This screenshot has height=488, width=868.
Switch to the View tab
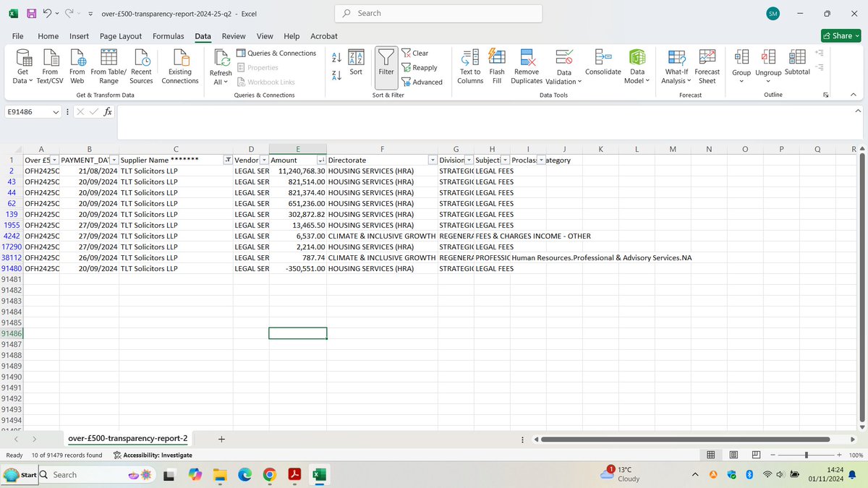click(x=265, y=36)
